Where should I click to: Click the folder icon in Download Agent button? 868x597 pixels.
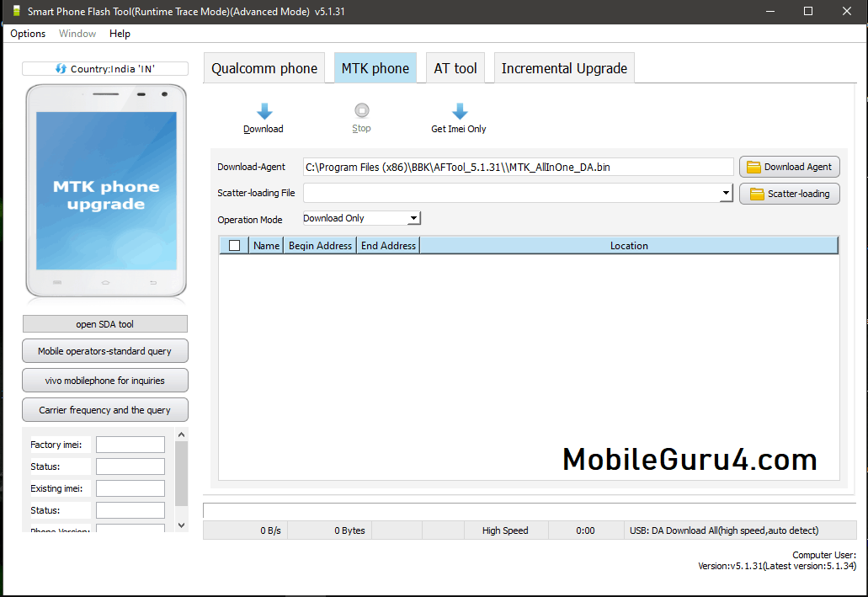[x=754, y=168]
